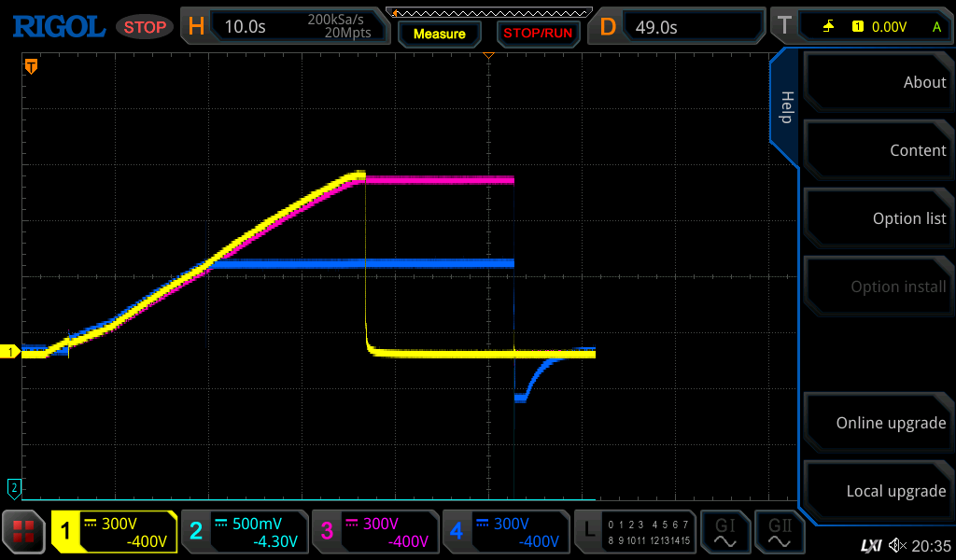Viewport: 956px width, 560px height.
Task: Click the GI waveform generator icon
Action: point(724,532)
